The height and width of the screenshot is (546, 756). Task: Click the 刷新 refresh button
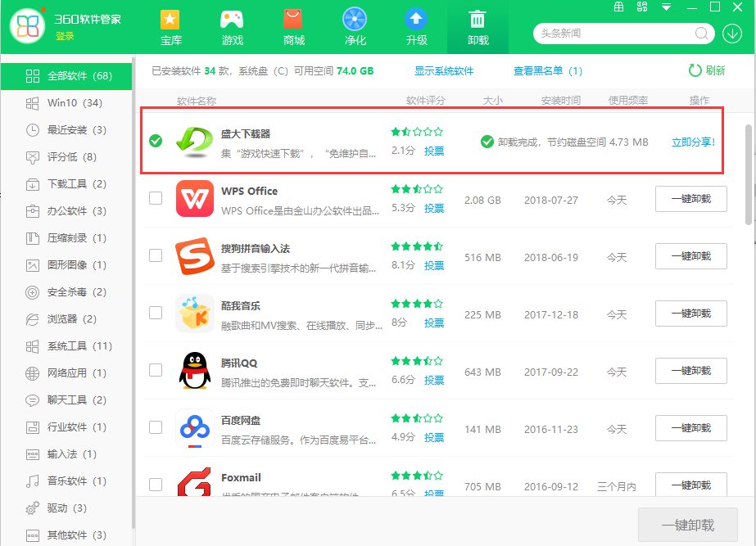707,70
